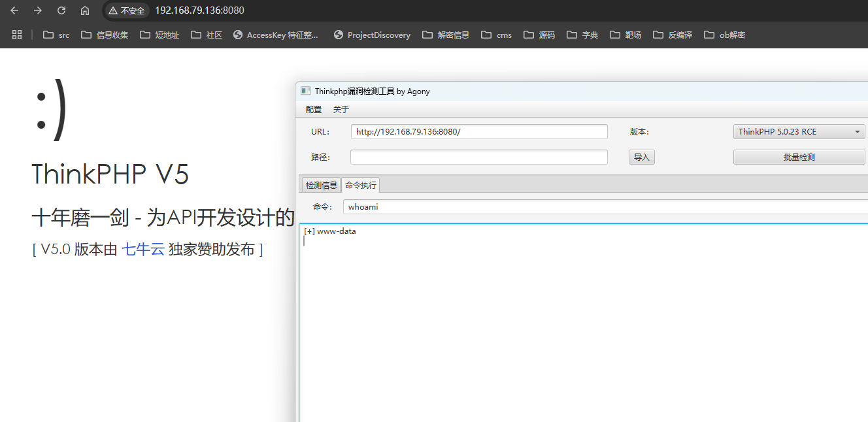Go forward with browser forward arrow
868x422 pixels.
click(38, 10)
